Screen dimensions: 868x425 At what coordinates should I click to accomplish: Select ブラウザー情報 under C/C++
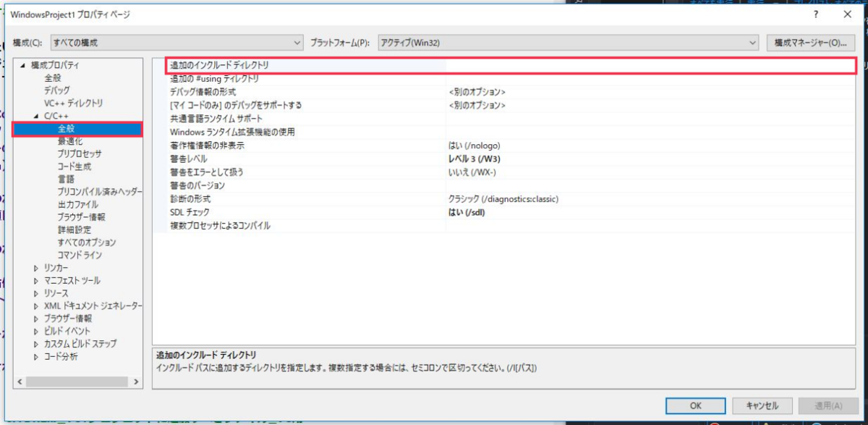coord(81,217)
